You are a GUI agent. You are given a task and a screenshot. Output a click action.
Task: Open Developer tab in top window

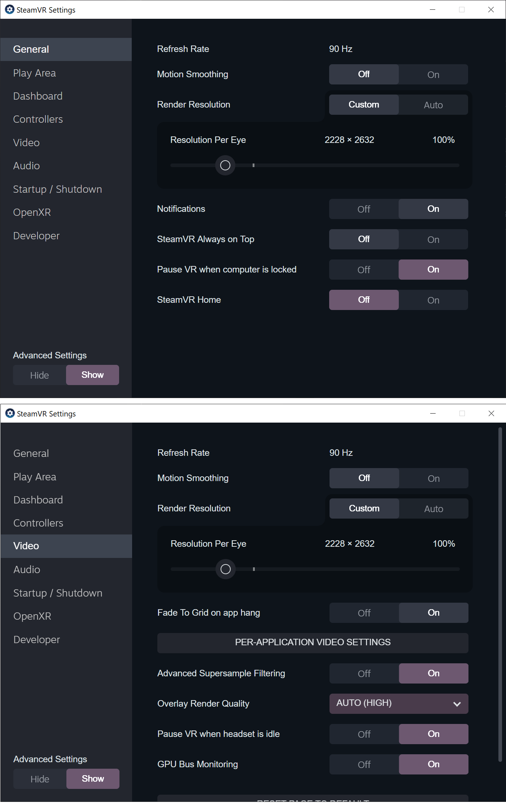click(x=66, y=236)
